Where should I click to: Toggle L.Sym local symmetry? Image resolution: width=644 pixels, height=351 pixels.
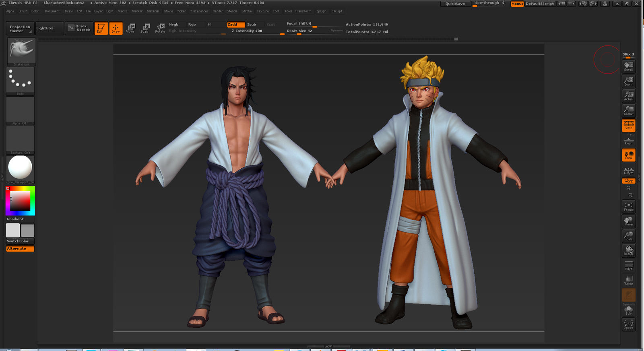click(x=628, y=170)
